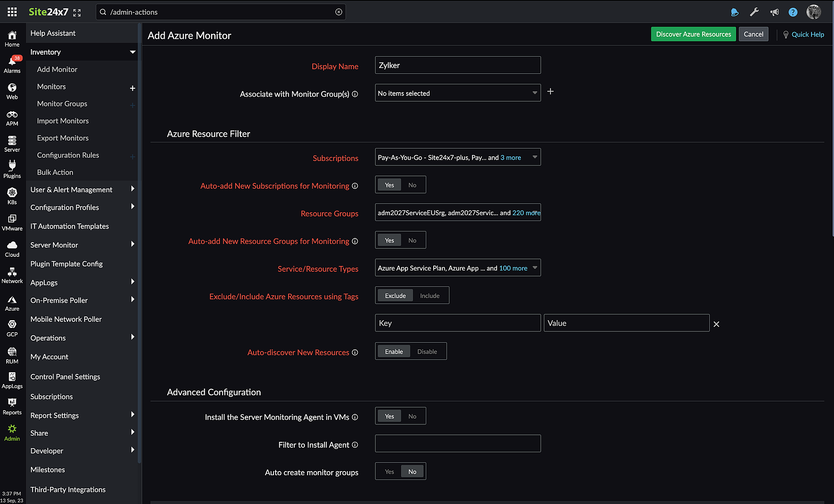Open the blue help question mark icon

tap(793, 12)
